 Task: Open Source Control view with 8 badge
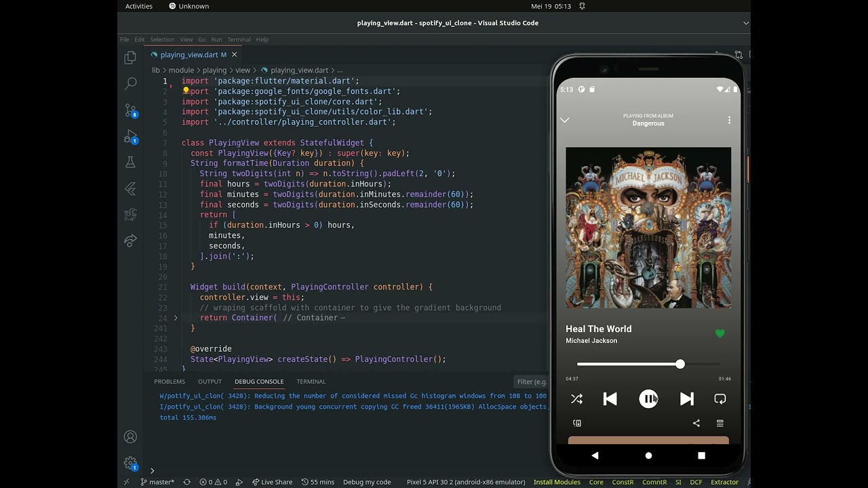click(x=131, y=110)
